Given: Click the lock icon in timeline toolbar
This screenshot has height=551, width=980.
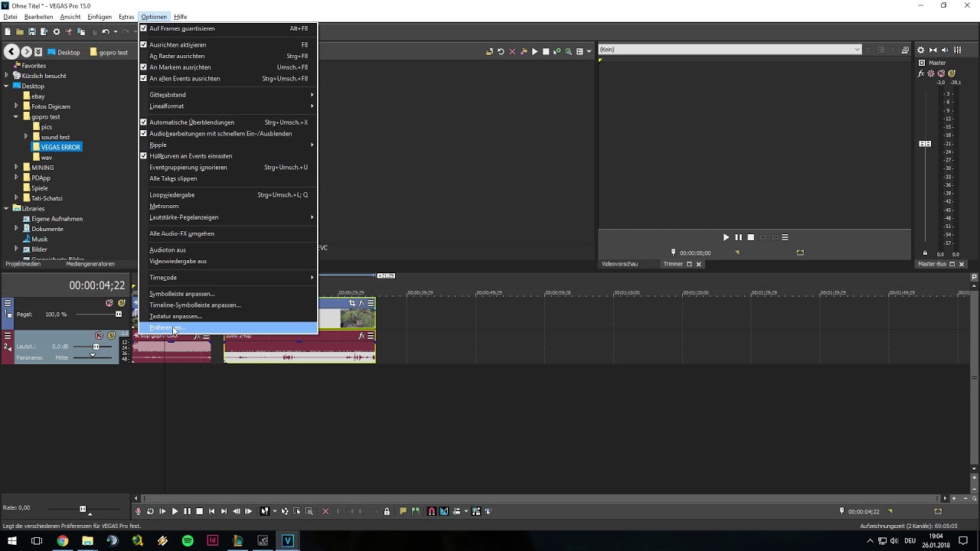Looking at the screenshot, I should pyautogui.click(x=387, y=511).
